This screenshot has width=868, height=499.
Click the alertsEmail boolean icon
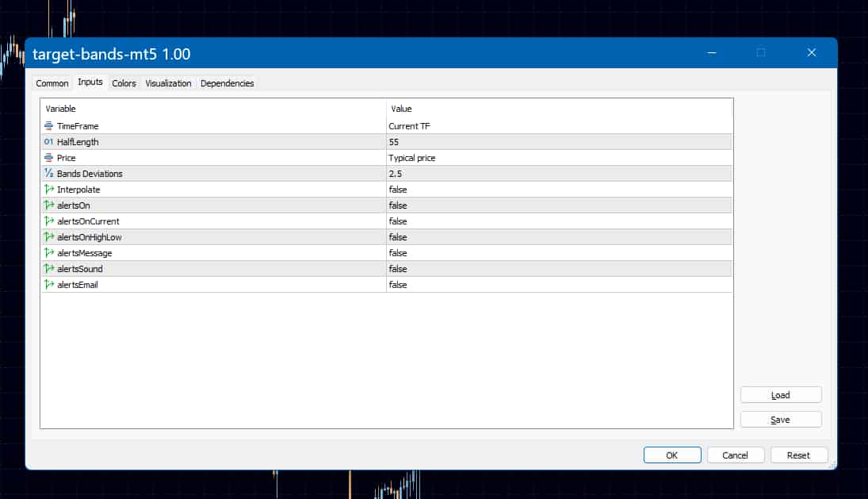coord(48,284)
